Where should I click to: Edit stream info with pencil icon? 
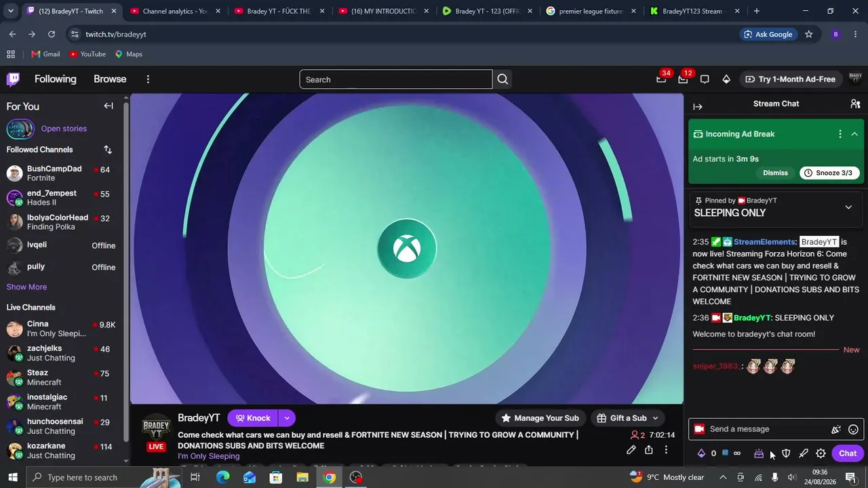(x=631, y=449)
